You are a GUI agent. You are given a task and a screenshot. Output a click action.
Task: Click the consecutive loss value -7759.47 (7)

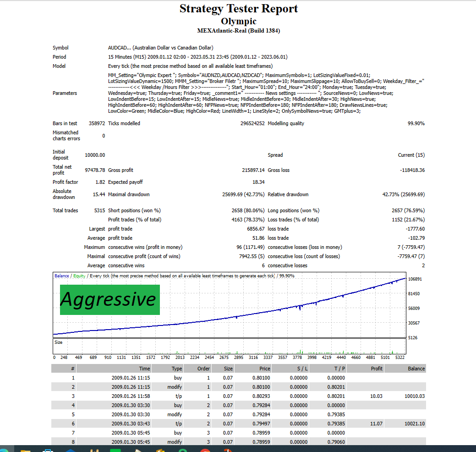click(411, 256)
